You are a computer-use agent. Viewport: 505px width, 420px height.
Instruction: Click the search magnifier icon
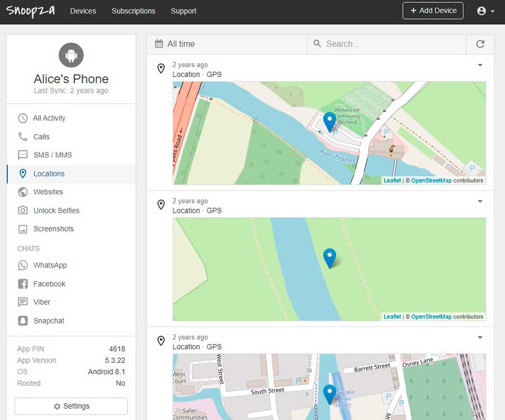(317, 43)
